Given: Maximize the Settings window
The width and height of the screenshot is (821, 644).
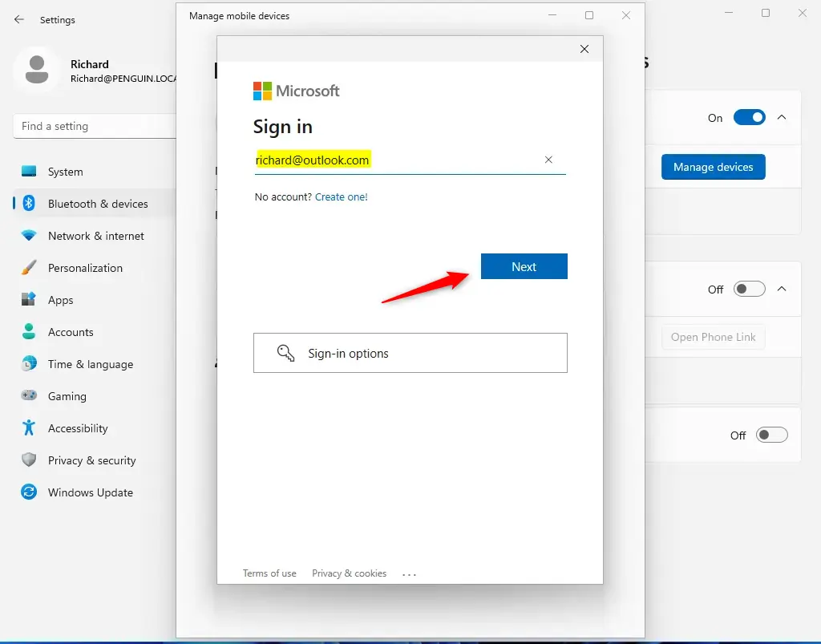Looking at the screenshot, I should [x=766, y=13].
